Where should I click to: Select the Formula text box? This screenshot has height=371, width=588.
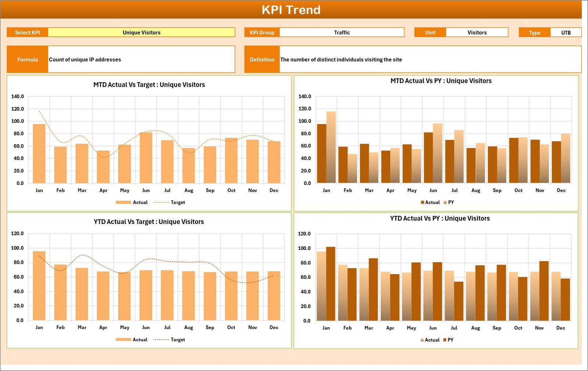(141, 59)
